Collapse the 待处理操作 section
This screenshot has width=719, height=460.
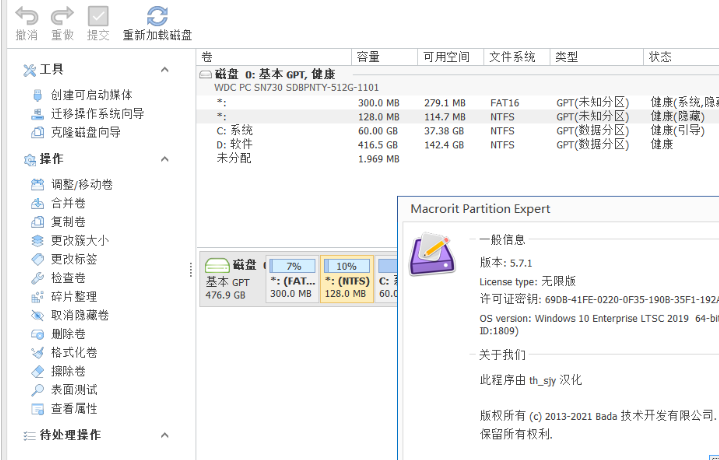point(165,435)
